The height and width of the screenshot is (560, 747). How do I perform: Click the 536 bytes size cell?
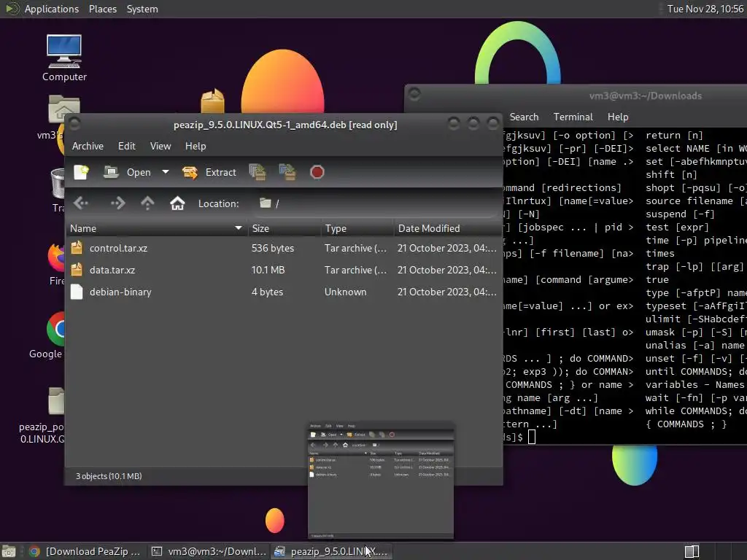(273, 248)
